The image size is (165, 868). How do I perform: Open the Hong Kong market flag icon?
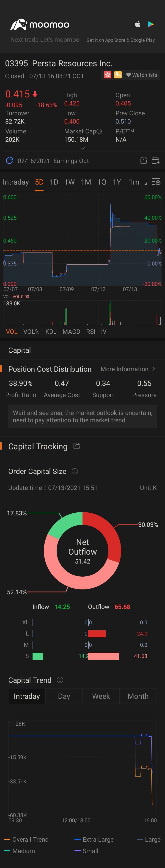point(107,75)
